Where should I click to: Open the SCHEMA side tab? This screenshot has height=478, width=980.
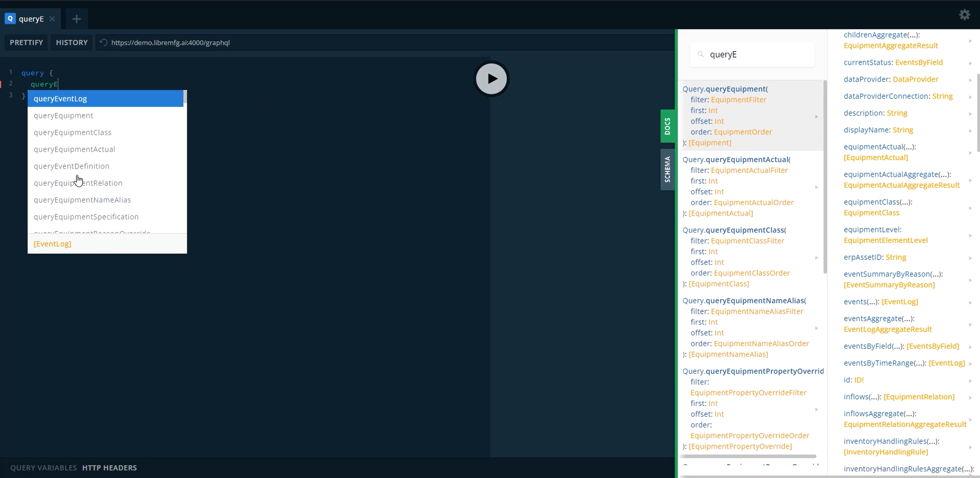667,169
